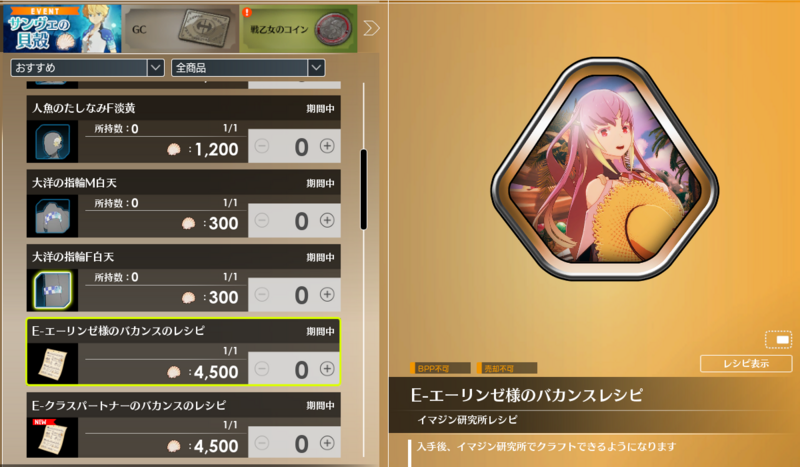Open the 全商品 filter dropdown

(x=248, y=68)
